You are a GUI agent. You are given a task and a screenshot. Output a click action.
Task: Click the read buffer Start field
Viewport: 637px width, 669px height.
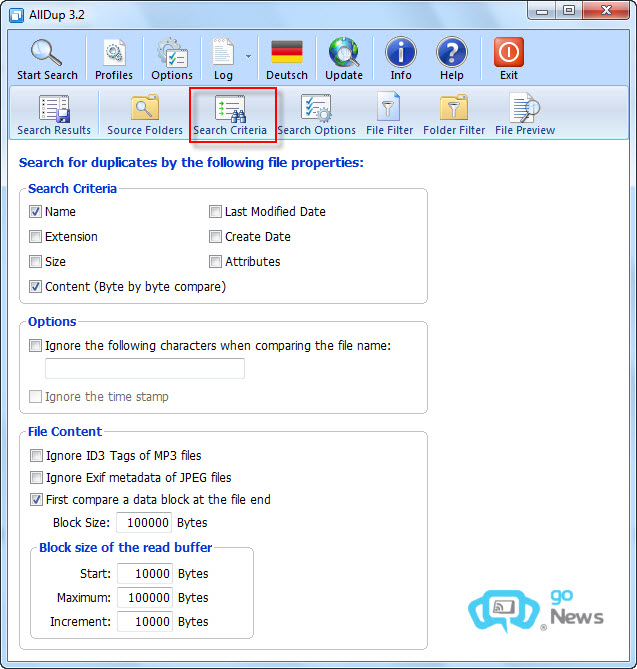[x=145, y=573]
